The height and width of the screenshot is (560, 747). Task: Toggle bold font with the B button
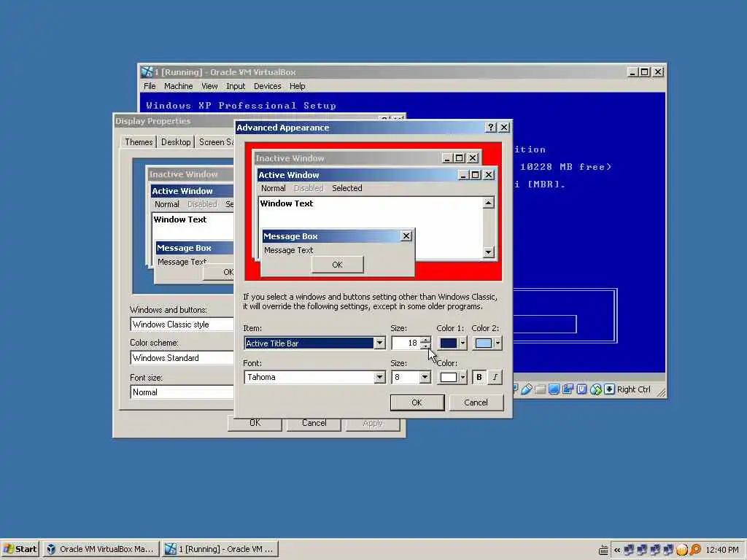[x=479, y=377]
